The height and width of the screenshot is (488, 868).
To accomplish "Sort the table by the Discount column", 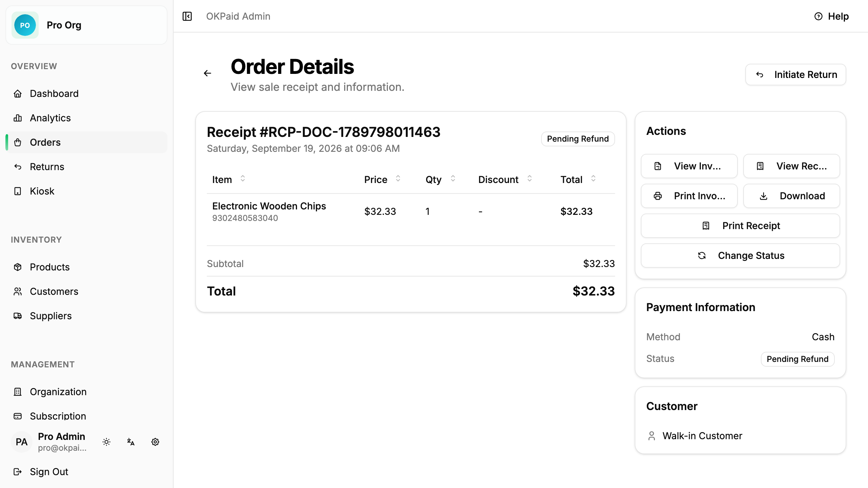I will [505, 179].
